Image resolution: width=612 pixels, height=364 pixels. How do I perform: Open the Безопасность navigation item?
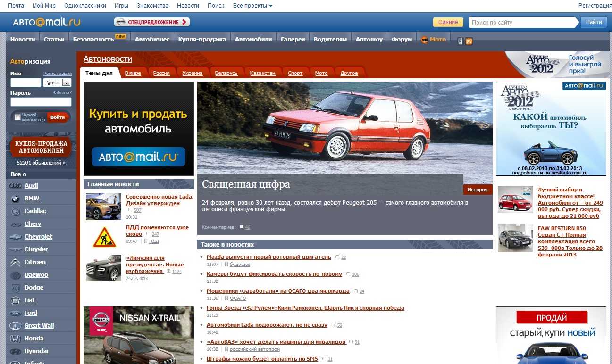point(93,40)
